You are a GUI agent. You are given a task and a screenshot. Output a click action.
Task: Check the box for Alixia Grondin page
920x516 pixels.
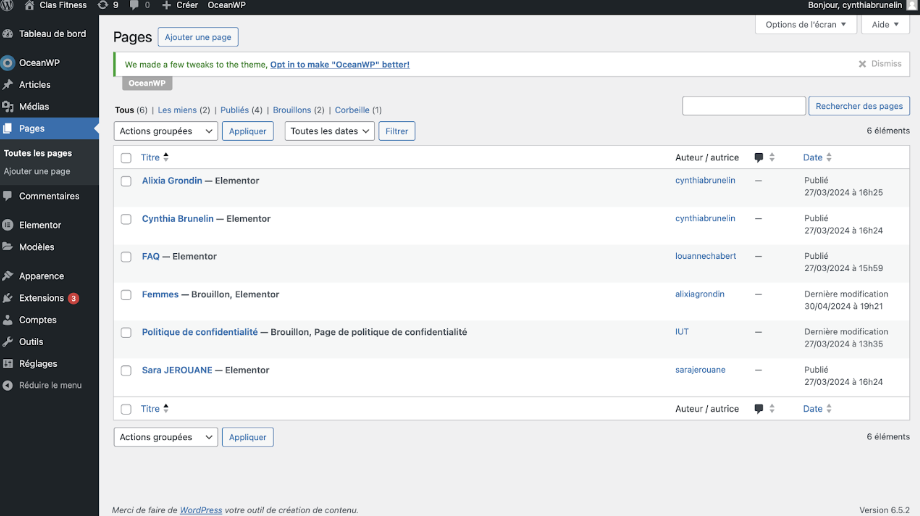pos(126,181)
